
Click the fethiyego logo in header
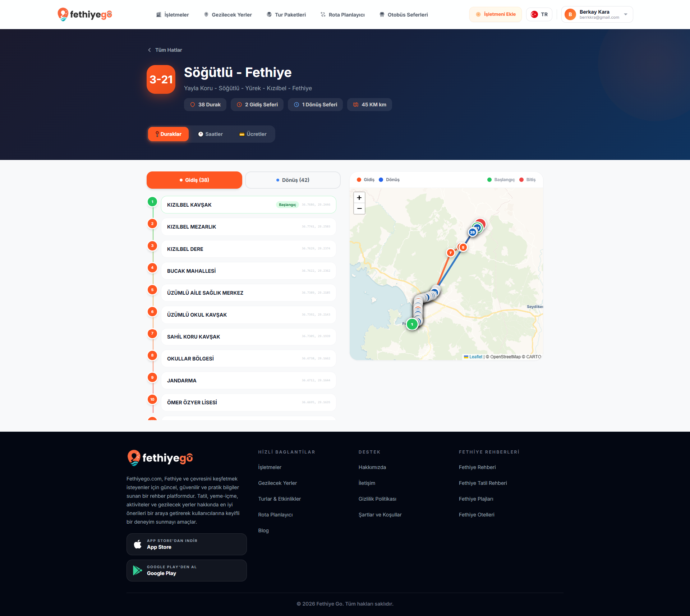point(85,14)
